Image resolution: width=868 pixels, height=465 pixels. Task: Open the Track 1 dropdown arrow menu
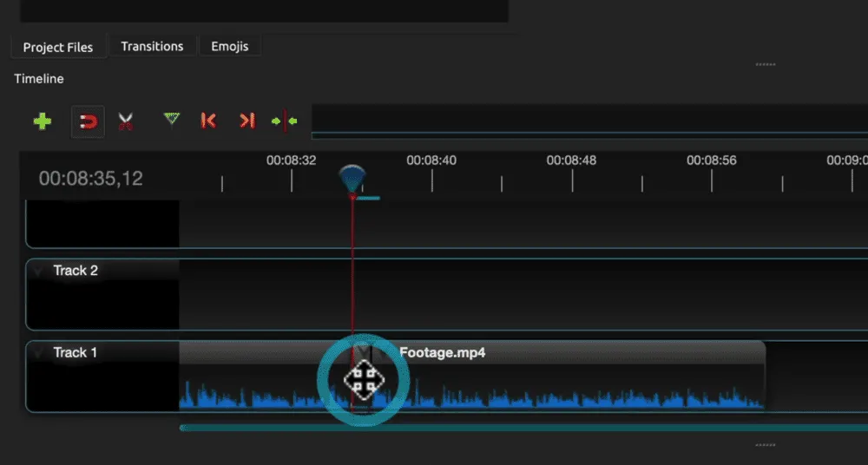click(38, 353)
